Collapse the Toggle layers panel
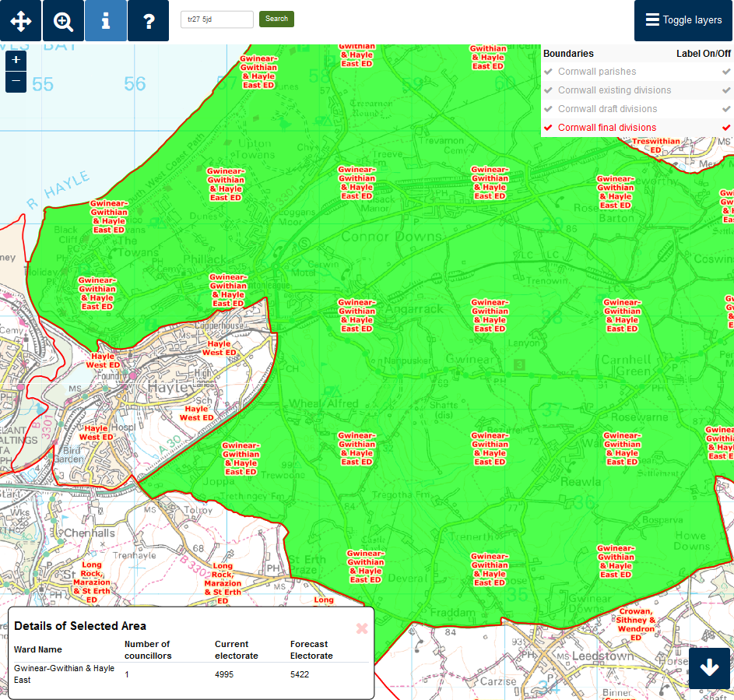Image resolution: width=734 pixels, height=700 pixels. point(683,20)
